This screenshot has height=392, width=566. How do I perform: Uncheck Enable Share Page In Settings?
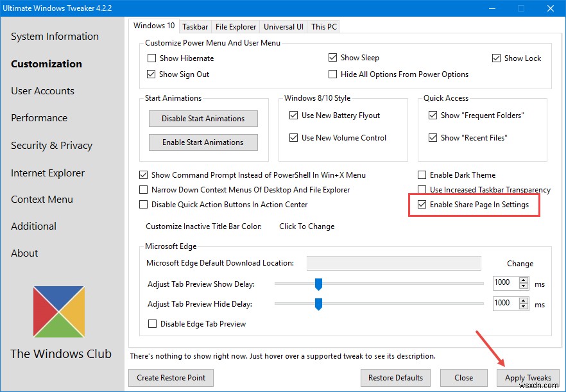tap(422, 205)
